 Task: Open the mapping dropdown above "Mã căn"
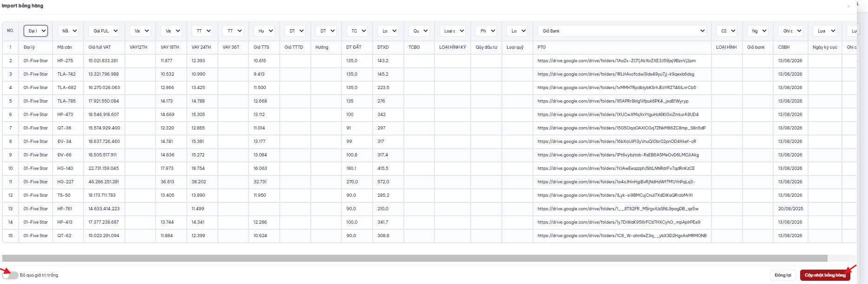point(68,31)
